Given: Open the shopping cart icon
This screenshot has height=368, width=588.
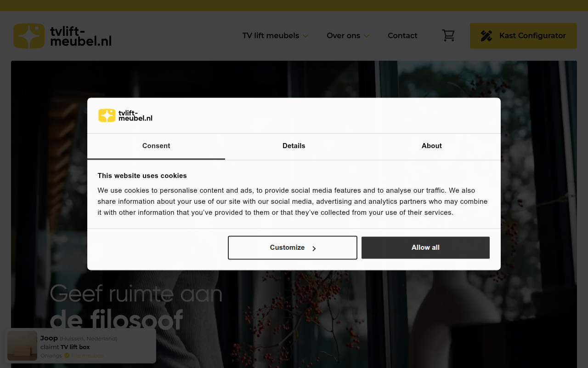Looking at the screenshot, I should tap(448, 35).
